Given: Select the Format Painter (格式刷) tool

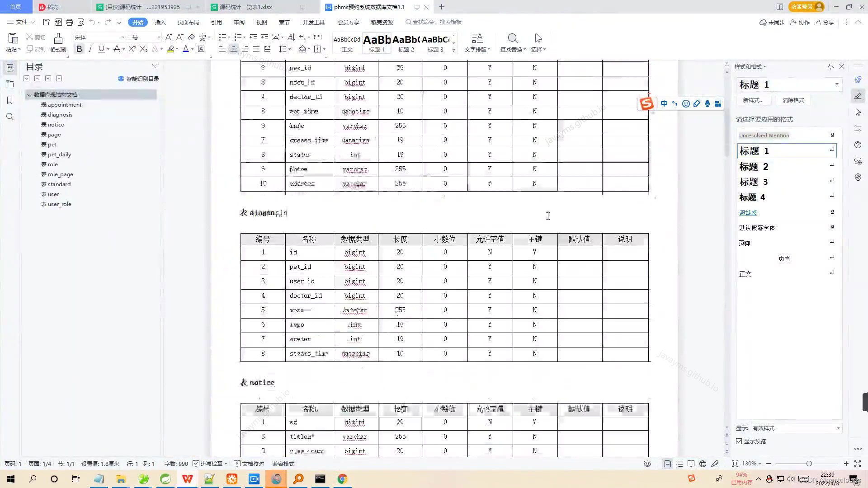Looking at the screenshot, I should (x=58, y=43).
